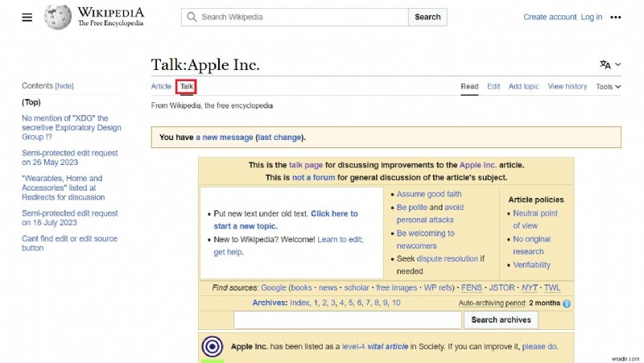Click the 'WP refs' link
644x363 pixels.
(x=437, y=288)
